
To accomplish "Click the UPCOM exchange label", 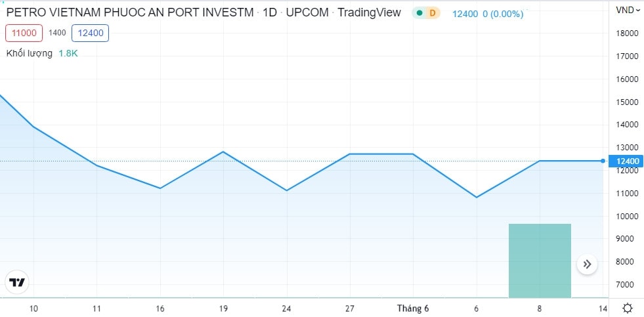I will point(307,12).
